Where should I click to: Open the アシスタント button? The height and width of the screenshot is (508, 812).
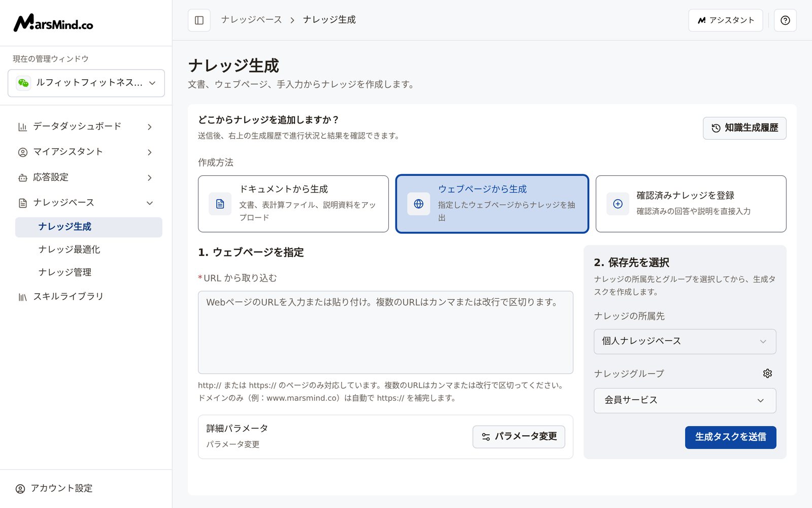pyautogui.click(x=726, y=20)
